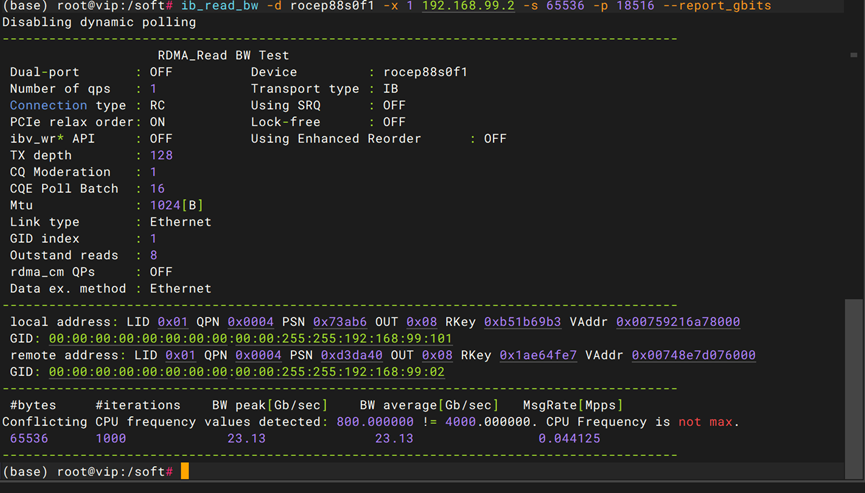Click the TX depth value 128
Image resolution: width=865 pixels, height=493 pixels.
click(x=161, y=155)
